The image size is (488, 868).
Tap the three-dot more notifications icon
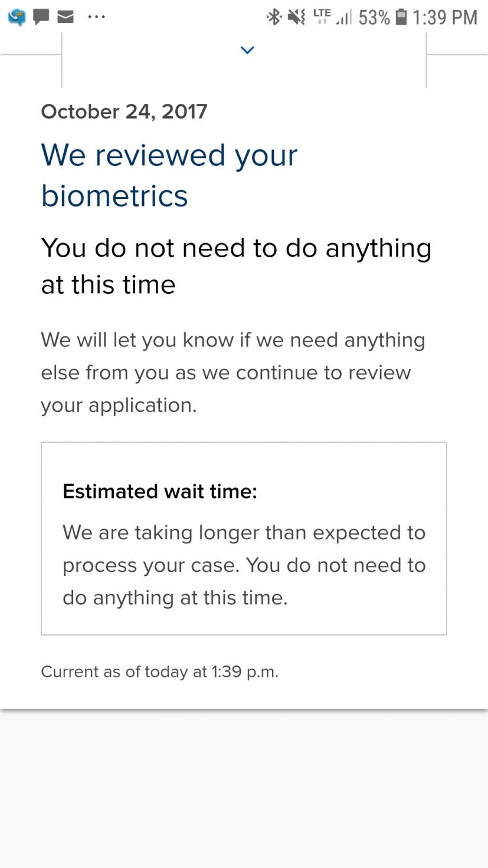96,17
